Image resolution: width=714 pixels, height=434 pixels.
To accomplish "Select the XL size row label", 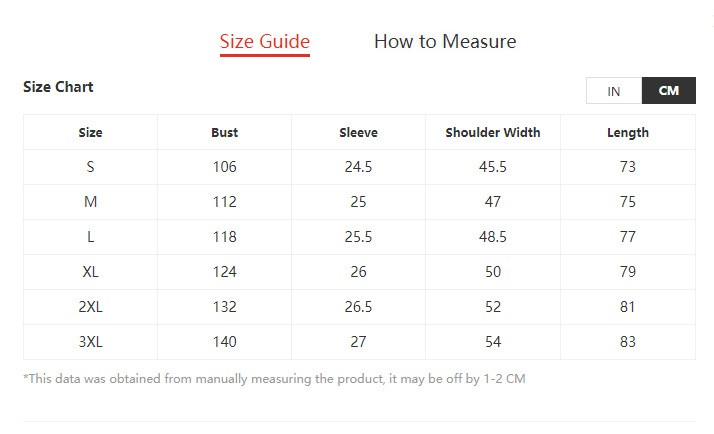I will (90, 272).
